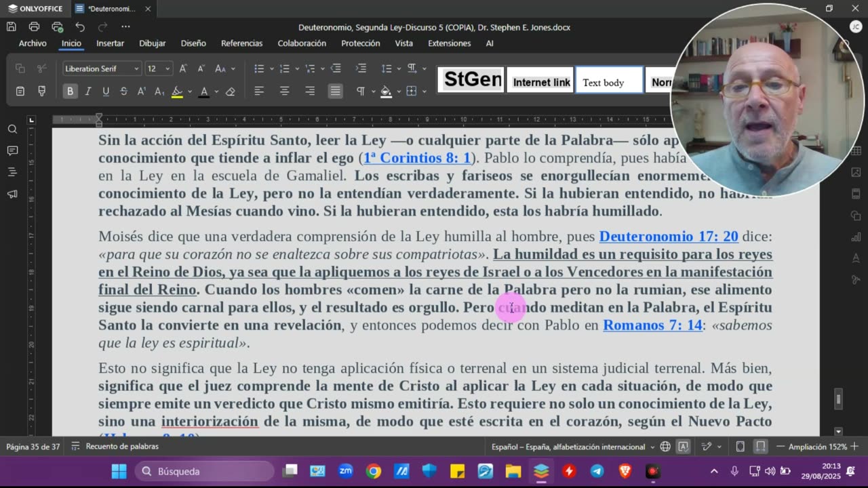Image resolution: width=868 pixels, height=488 pixels.
Task: Expand the multilevel list dropdown
Action: pos(323,68)
